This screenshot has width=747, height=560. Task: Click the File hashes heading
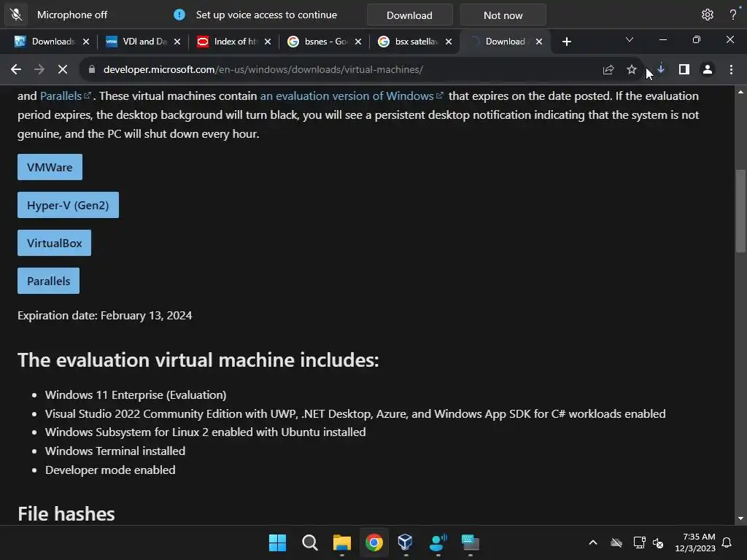[66, 514]
